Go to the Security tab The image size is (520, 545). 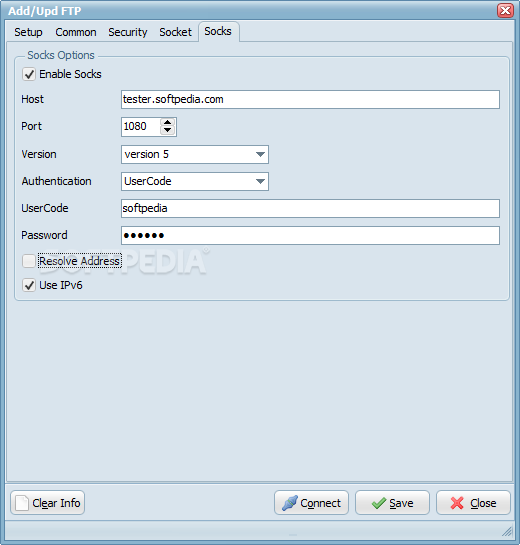coord(128,32)
